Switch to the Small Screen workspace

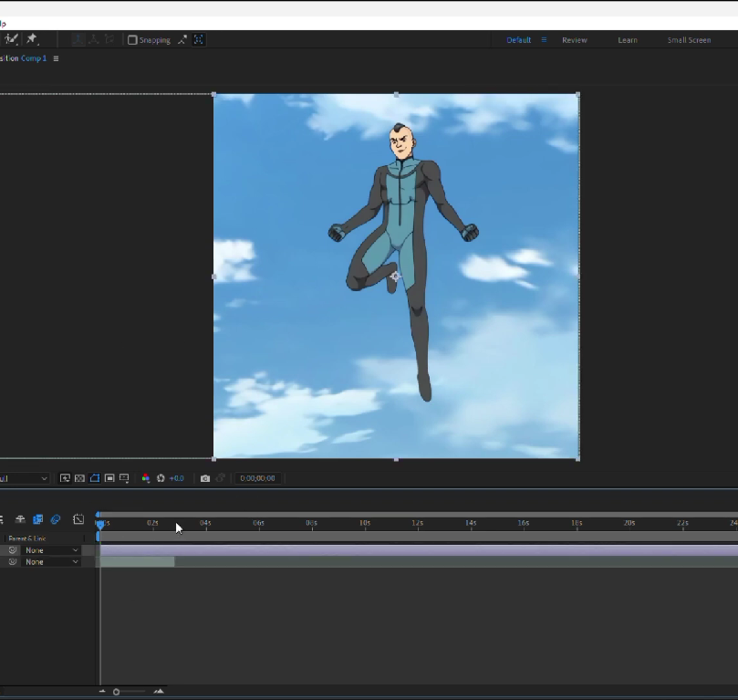point(689,40)
